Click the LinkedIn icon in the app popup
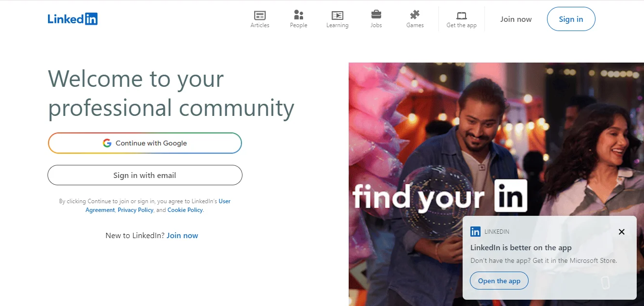Screen dimensions: 644x306 [x=475, y=232]
